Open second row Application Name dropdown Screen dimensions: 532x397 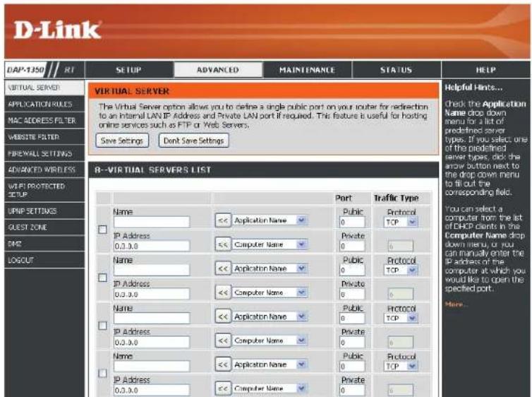pyautogui.click(x=270, y=268)
